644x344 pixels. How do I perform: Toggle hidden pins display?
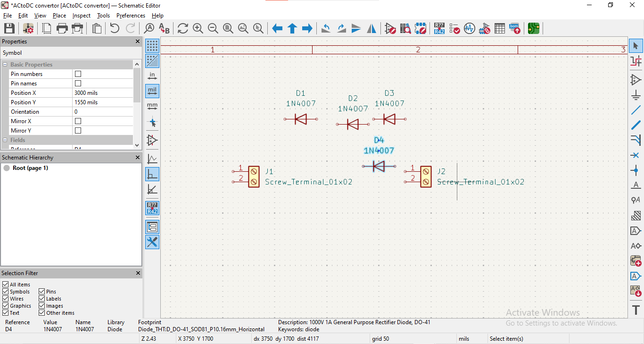(152, 140)
